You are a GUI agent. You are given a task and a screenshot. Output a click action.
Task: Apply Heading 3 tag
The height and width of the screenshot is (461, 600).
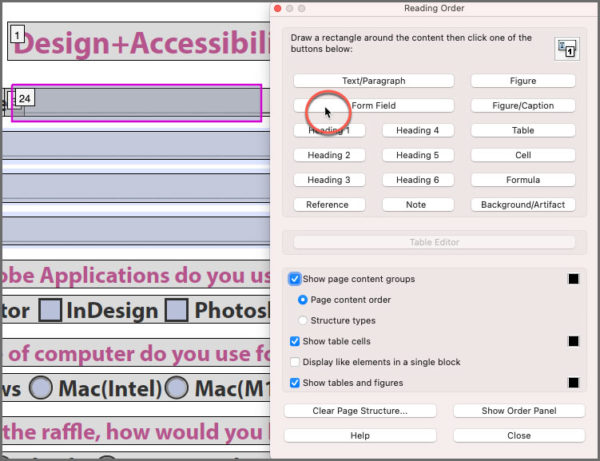click(329, 180)
